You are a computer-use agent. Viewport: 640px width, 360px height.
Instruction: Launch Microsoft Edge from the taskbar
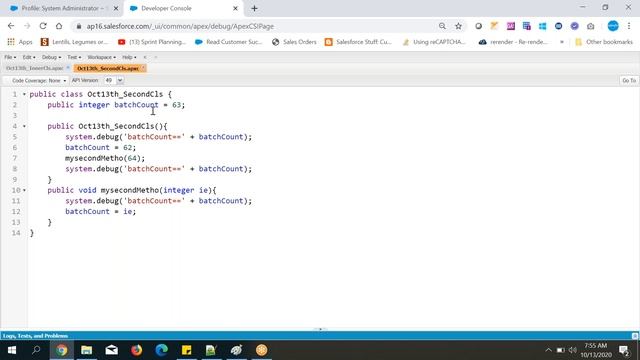point(162,350)
